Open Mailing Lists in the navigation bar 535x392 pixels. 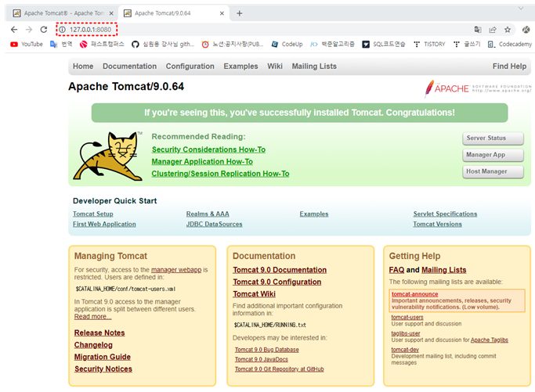click(314, 67)
